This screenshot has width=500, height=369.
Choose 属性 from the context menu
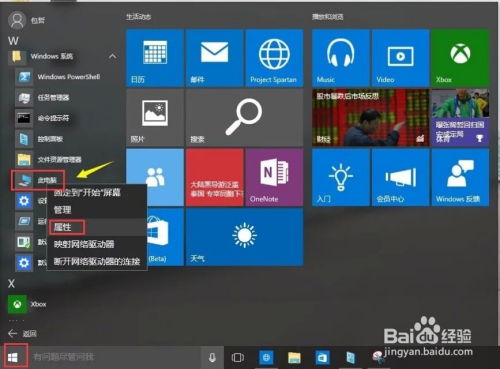[x=97, y=227]
